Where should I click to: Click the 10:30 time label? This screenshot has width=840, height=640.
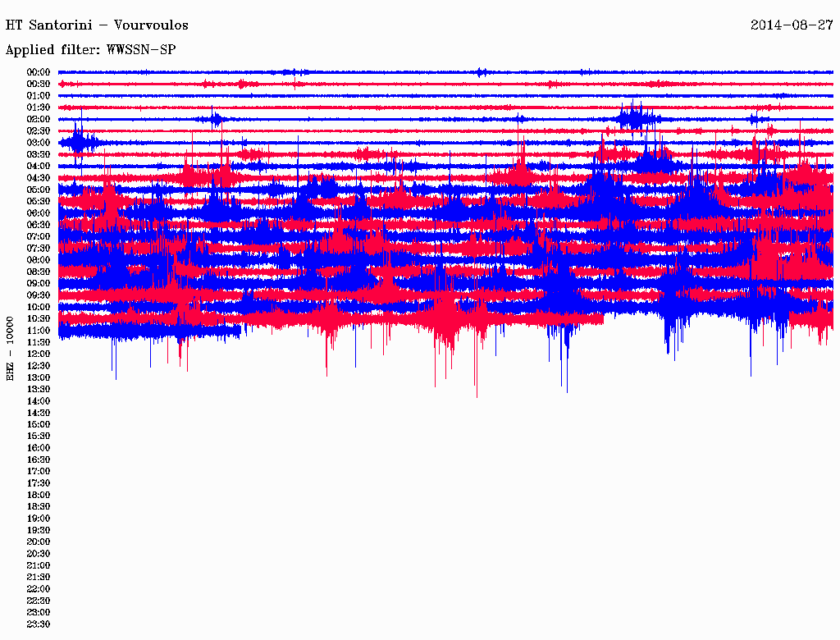point(39,318)
